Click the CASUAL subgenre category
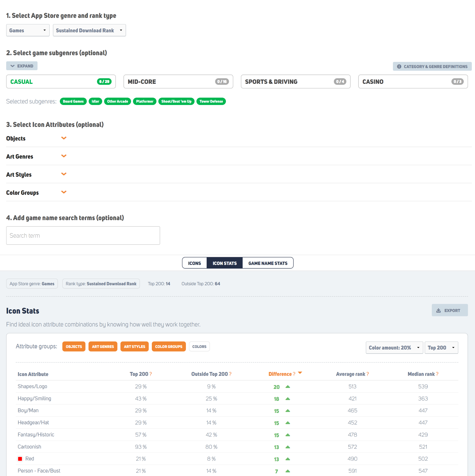The image size is (475, 476). [x=61, y=81]
